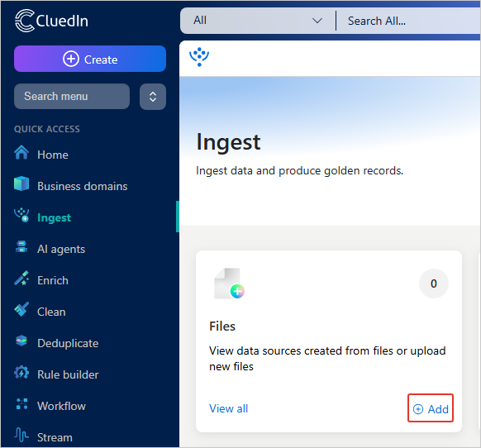The width and height of the screenshot is (481, 448).
Task: Click the Home house icon
Action: point(21,153)
